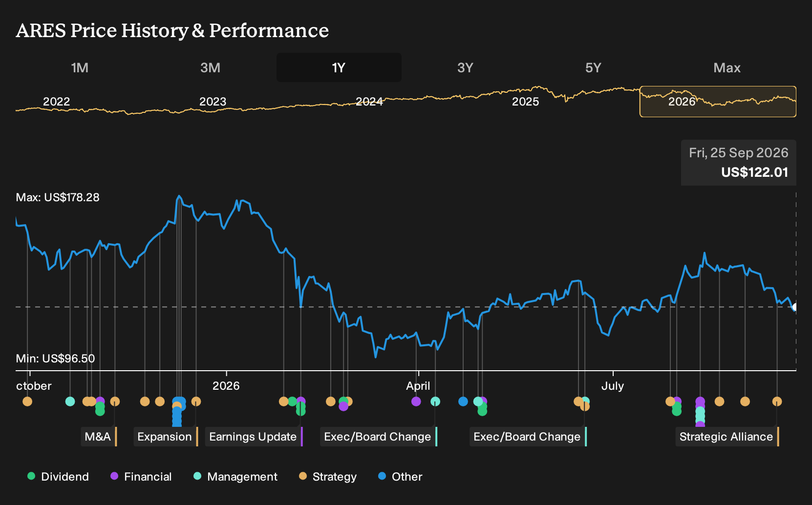Click the 2024 label in overview chart

(369, 102)
